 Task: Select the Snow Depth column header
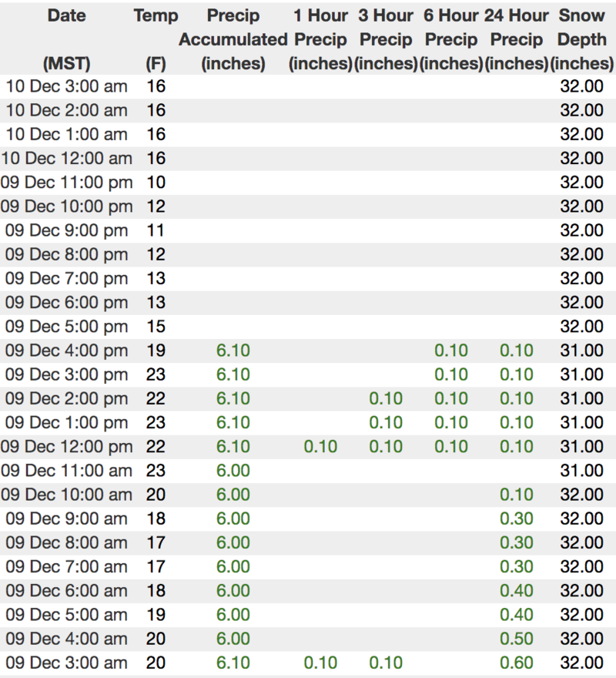[582, 39]
